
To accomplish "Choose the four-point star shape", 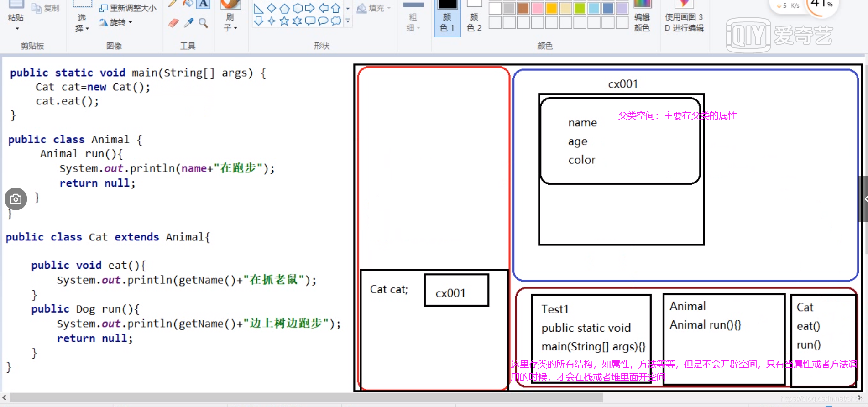I will 271,21.
